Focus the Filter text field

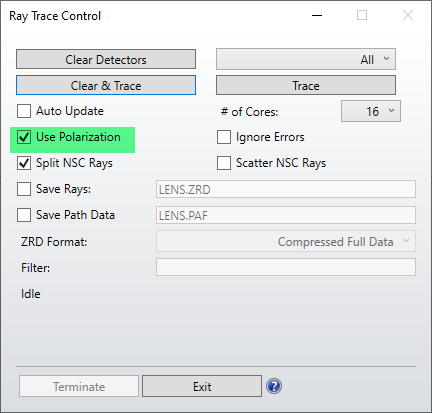(286, 267)
